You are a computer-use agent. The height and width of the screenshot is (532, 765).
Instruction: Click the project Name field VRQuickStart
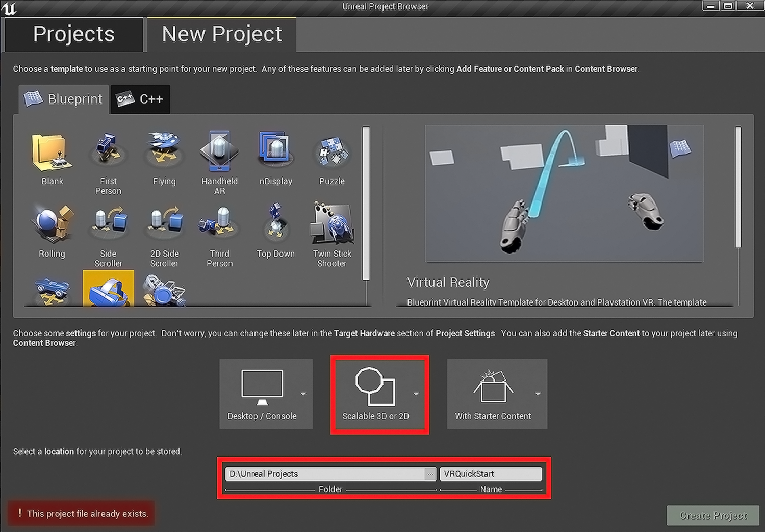[x=491, y=474]
